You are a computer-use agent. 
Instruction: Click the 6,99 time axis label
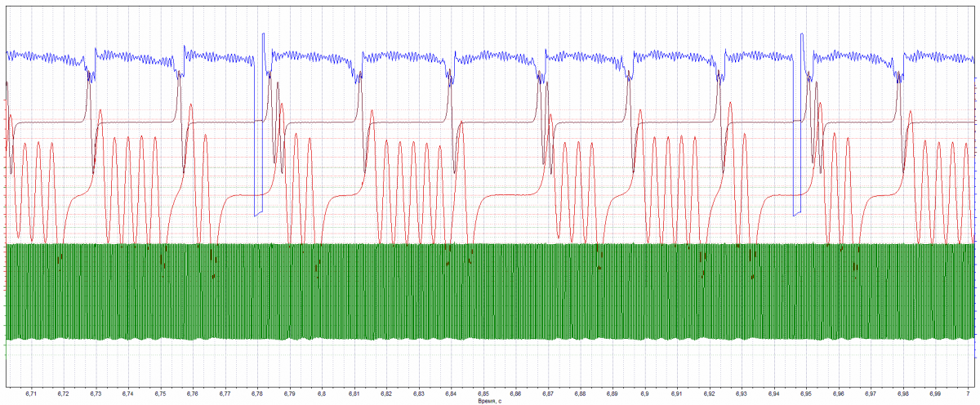click(936, 394)
